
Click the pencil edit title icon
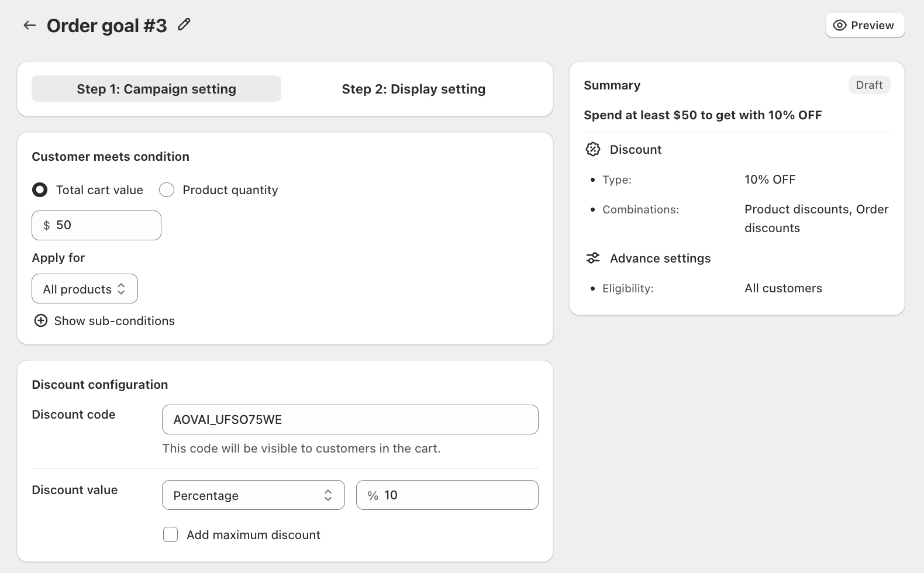pyautogui.click(x=184, y=25)
